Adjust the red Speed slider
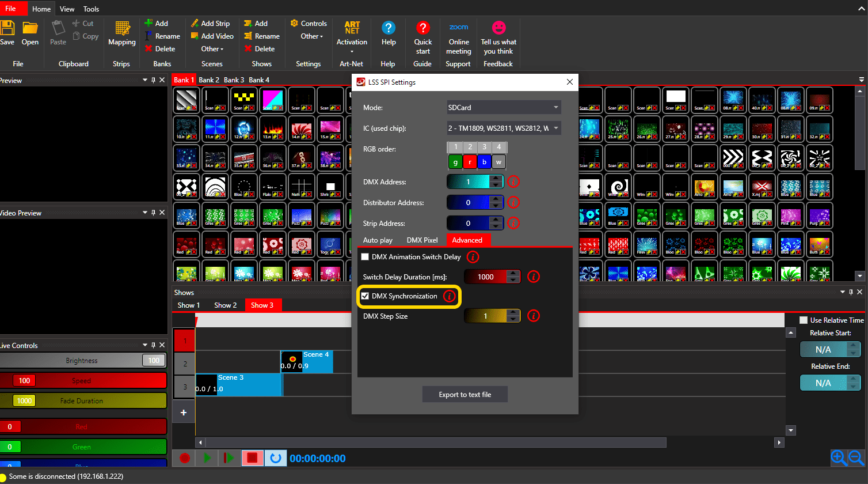The image size is (868, 484). pyautogui.click(x=82, y=381)
